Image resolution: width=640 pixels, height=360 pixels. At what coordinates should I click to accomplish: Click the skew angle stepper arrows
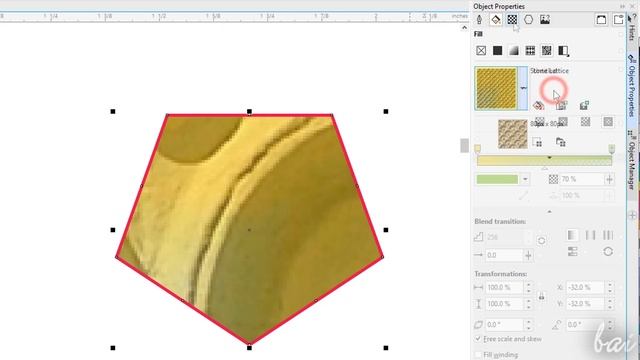click(x=529, y=325)
